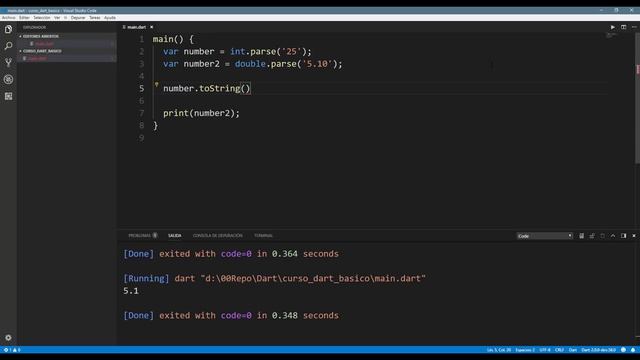
Task: Clear output using the panel clear icon
Action: point(581,236)
